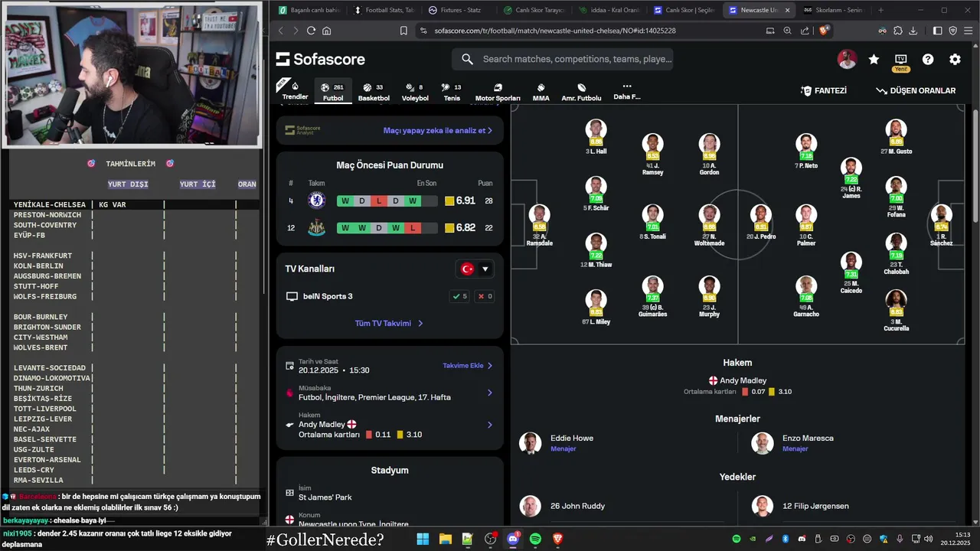
Task: Open the browser downloads icon
Action: click(914, 31)
